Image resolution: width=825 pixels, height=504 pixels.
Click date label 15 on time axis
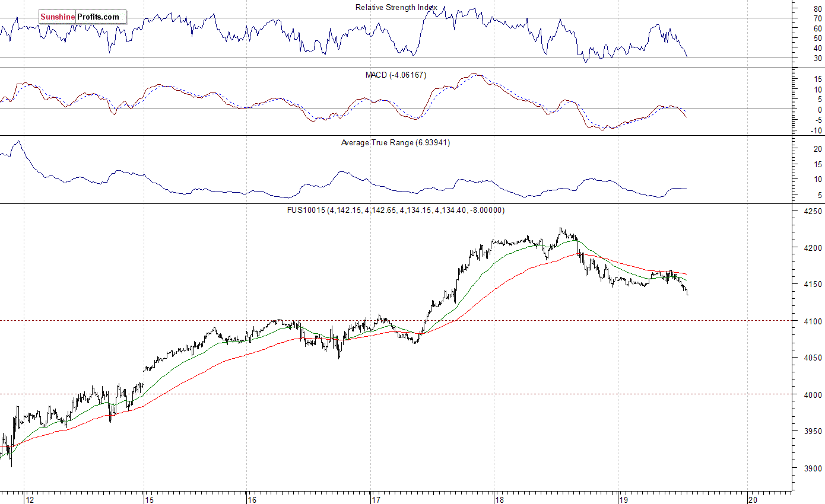(149, 499)
